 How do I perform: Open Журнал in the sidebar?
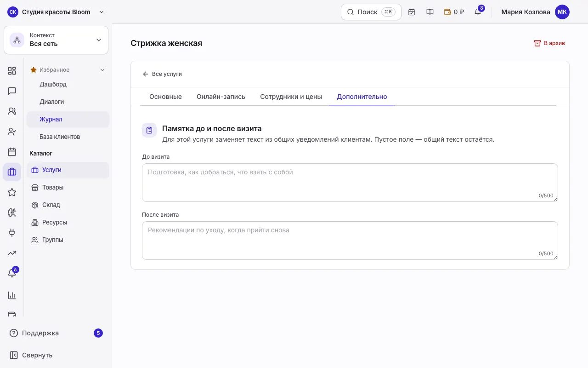tap(68, 119)
